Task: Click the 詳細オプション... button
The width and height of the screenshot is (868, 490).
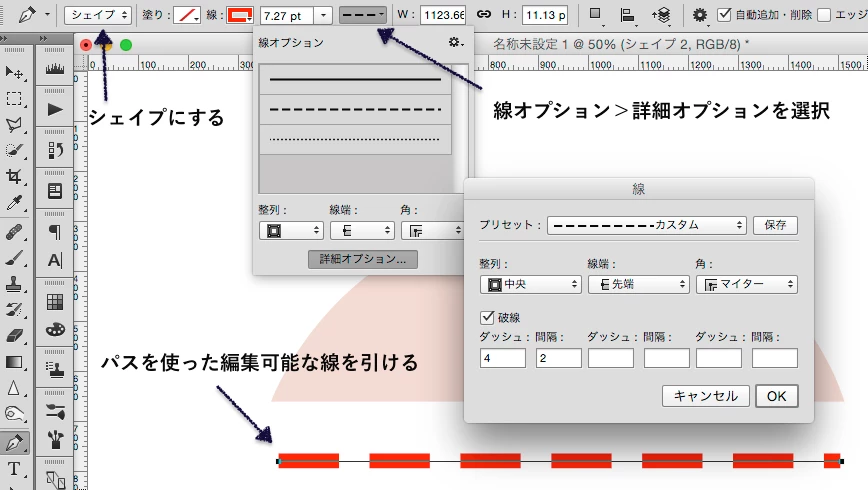Action: point(363,259)
